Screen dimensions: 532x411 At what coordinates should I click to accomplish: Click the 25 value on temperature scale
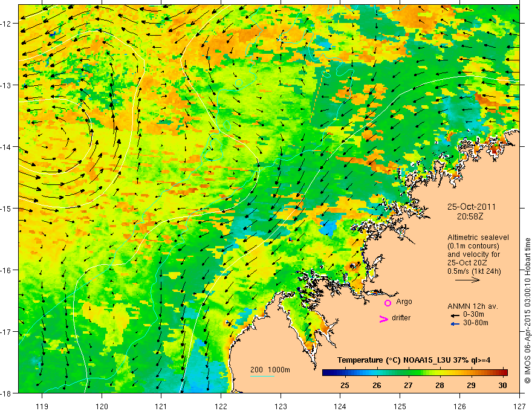(345, 385)
